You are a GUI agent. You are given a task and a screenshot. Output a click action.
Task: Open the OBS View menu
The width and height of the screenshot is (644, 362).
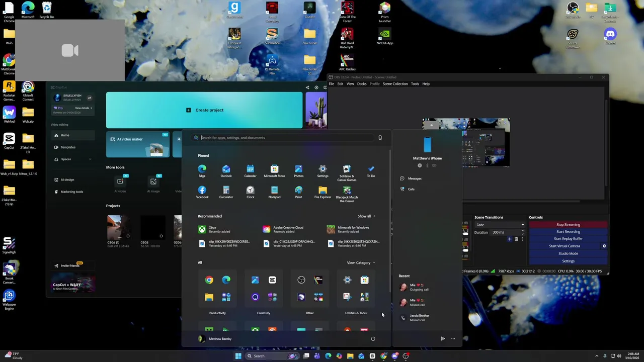(350, 84)
